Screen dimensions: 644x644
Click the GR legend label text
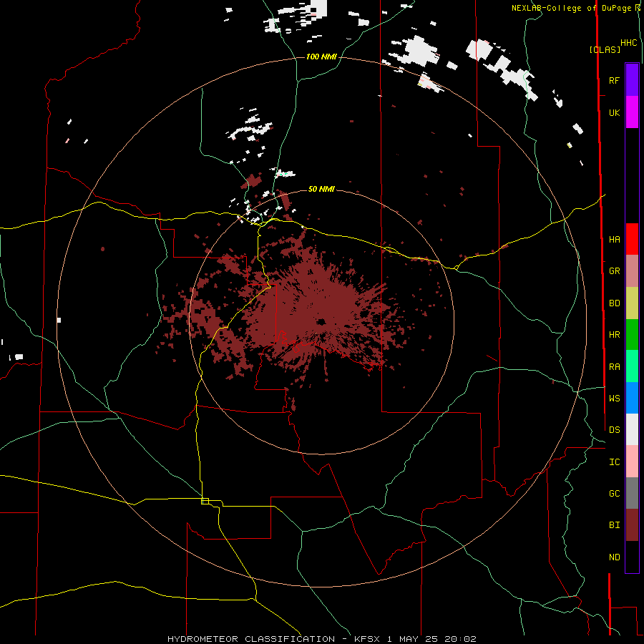[x=615, y=271]
